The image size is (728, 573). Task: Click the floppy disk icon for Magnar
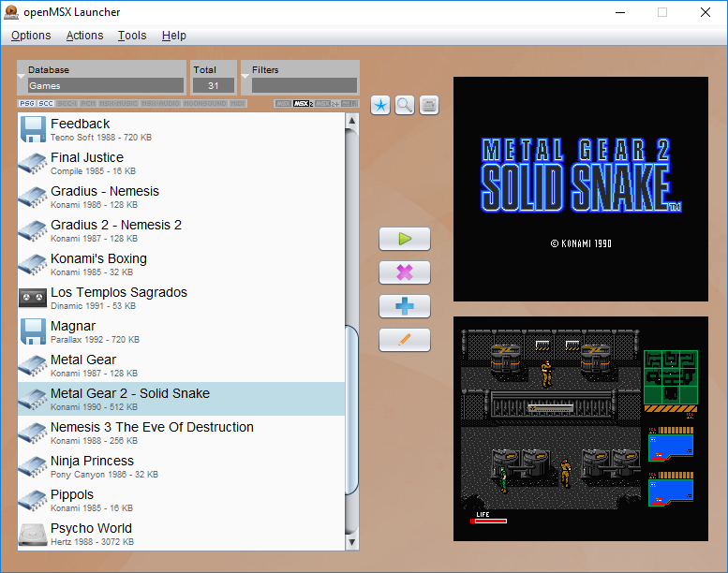pos(33,331)
